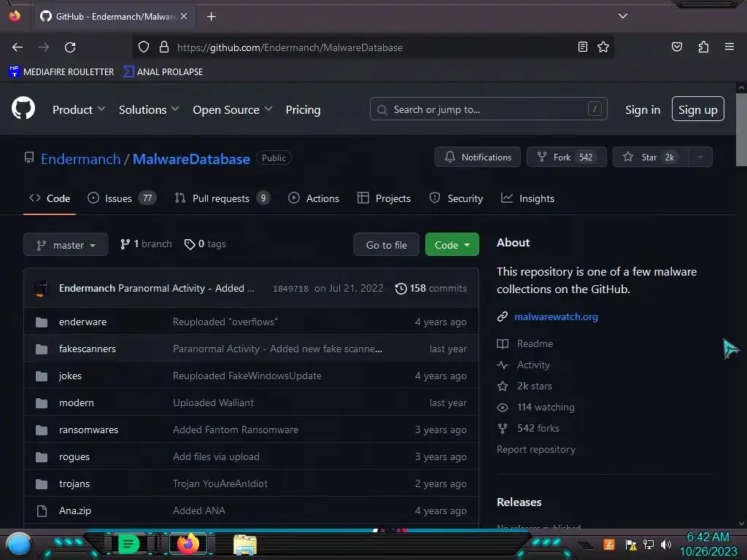Image resolution: width=747 pixels, height=560 pixels.
Task: Open the jokes folder
Action: (70, 376)
